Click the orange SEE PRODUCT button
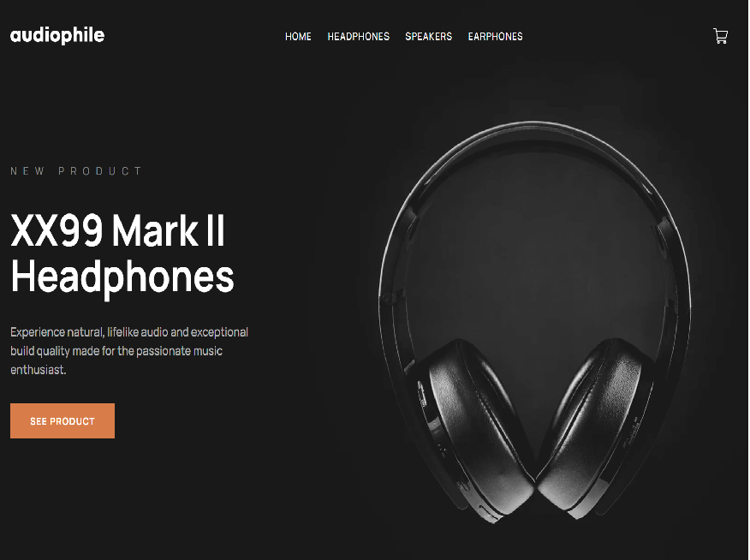Viewport: 750px width, 560px height. [62, 420]
